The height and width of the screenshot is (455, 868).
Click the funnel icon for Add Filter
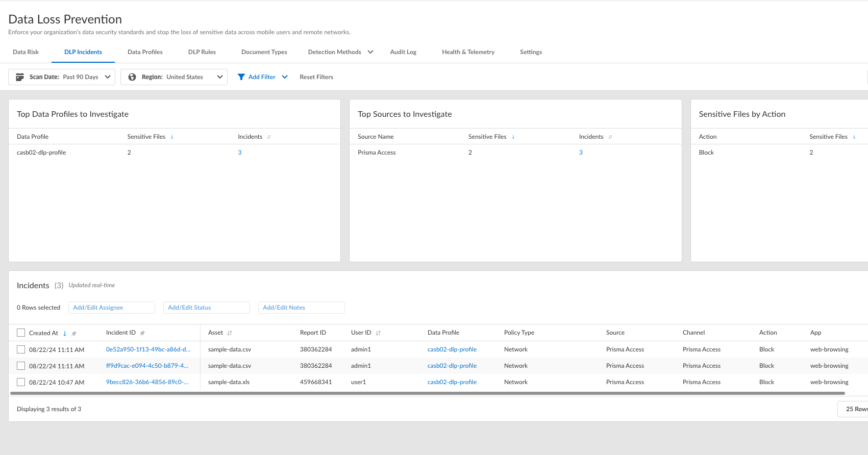[x=241, y=77]
